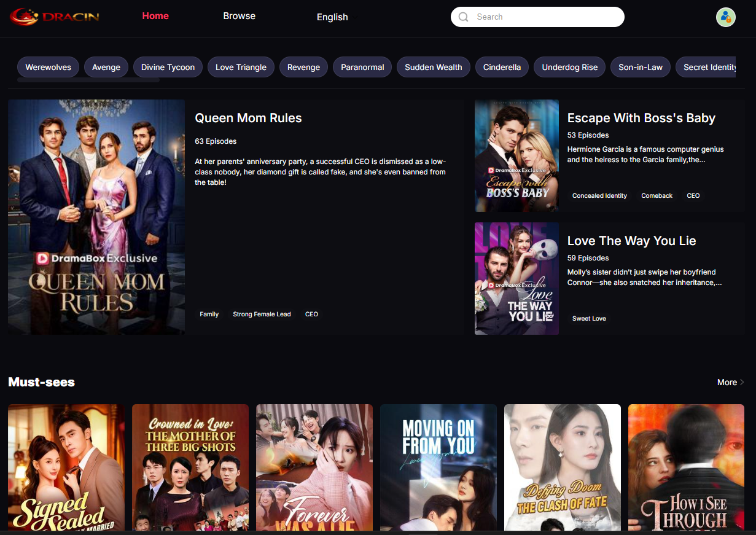Click the Dracin logo icon
756x535 pixels.
click(x=25, y=17)
